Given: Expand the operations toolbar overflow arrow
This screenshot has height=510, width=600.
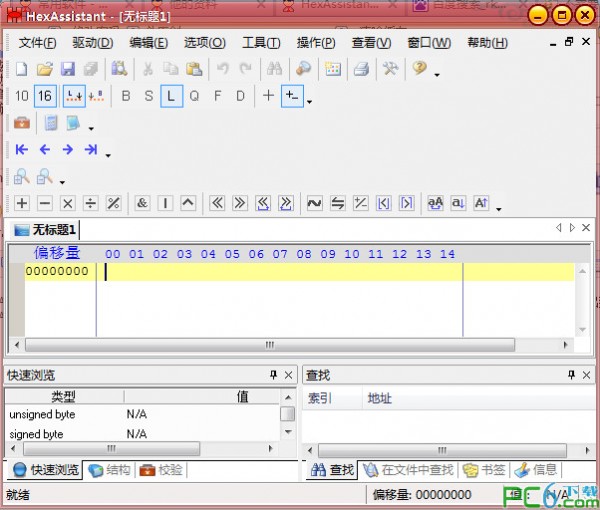Looking at the screenshot, I should tap(499, 209).
